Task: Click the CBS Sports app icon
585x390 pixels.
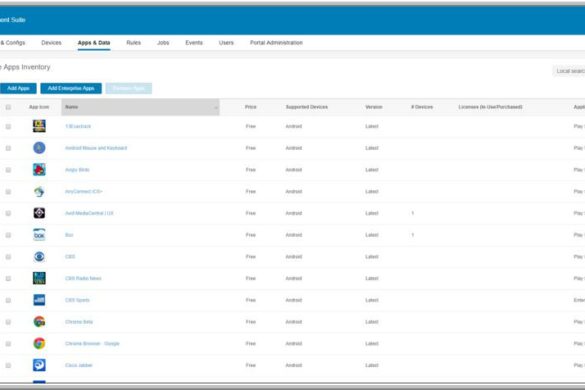Action: [x=39, y=300]
